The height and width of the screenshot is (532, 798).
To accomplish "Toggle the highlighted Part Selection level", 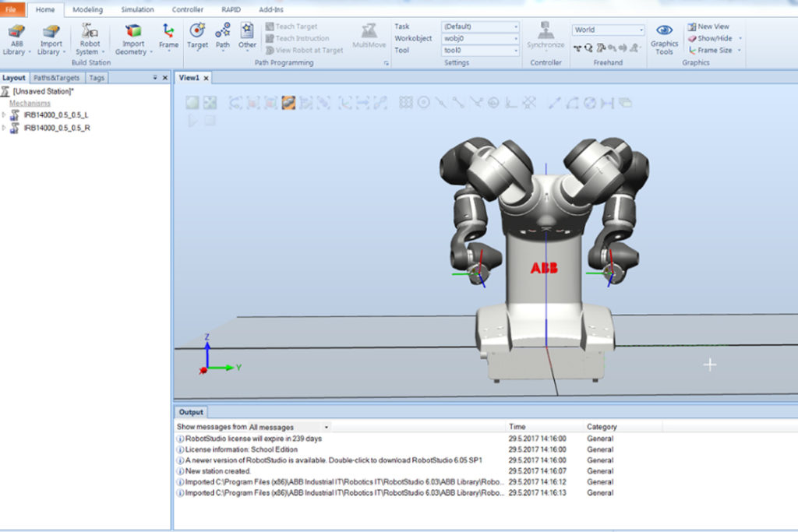I will [x=288, y=103].
